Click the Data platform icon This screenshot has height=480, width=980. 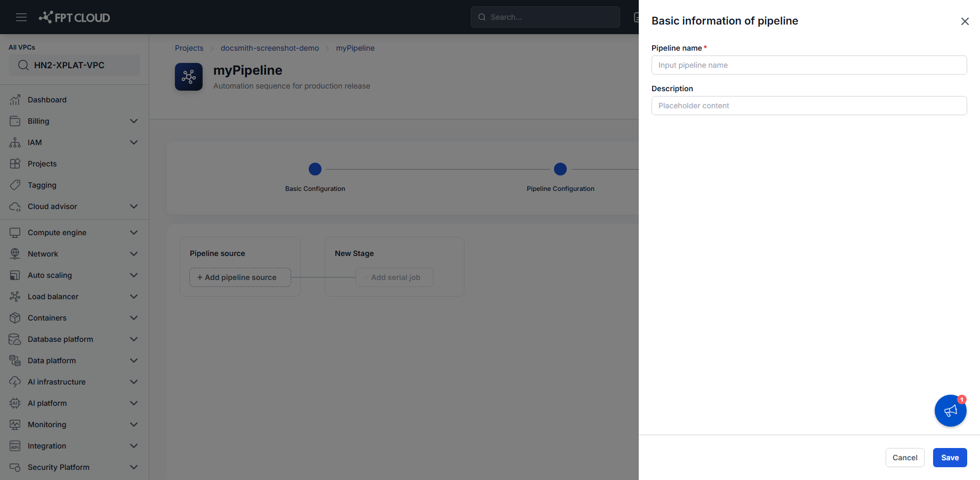click(15, 361)
